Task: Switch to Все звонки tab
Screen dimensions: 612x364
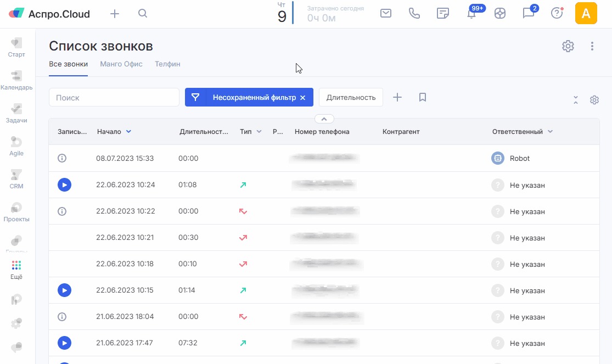Action: click(68, 64)
